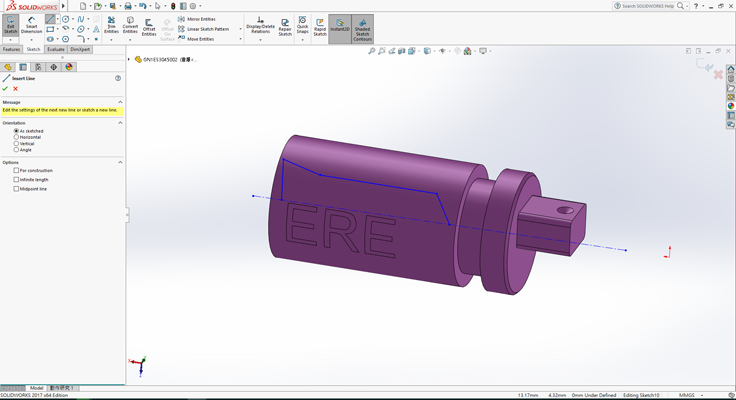Switch to the Features tab
The height and width of the screenshot is (400, 736).
pos(11,49)
